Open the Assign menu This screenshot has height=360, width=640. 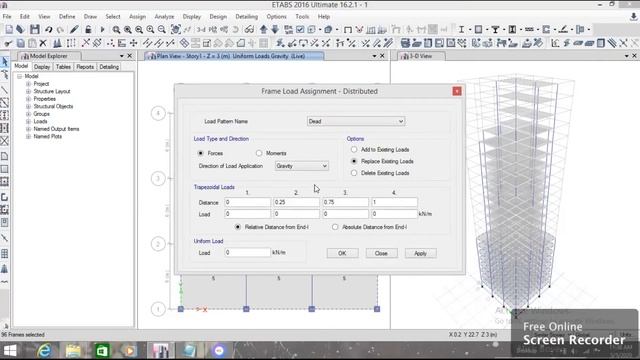(x=137, y=17)
